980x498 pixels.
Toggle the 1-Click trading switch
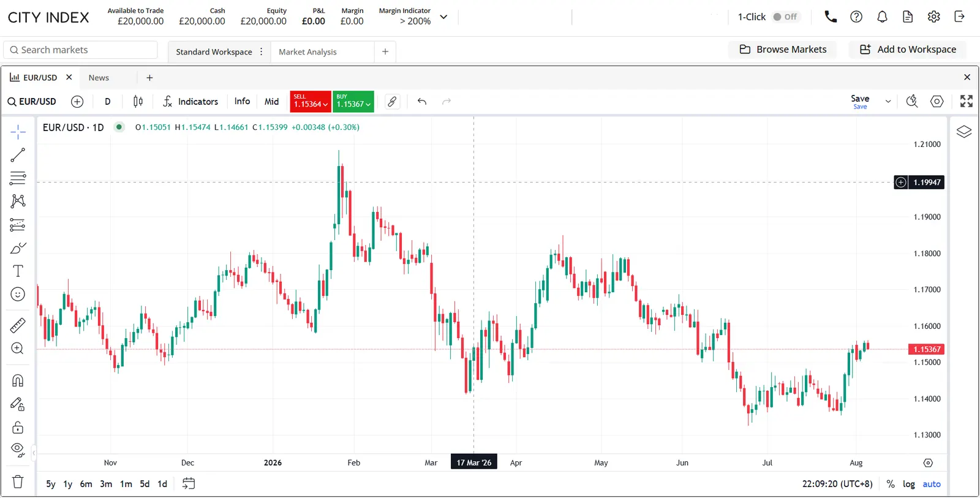tap(785, 17)
